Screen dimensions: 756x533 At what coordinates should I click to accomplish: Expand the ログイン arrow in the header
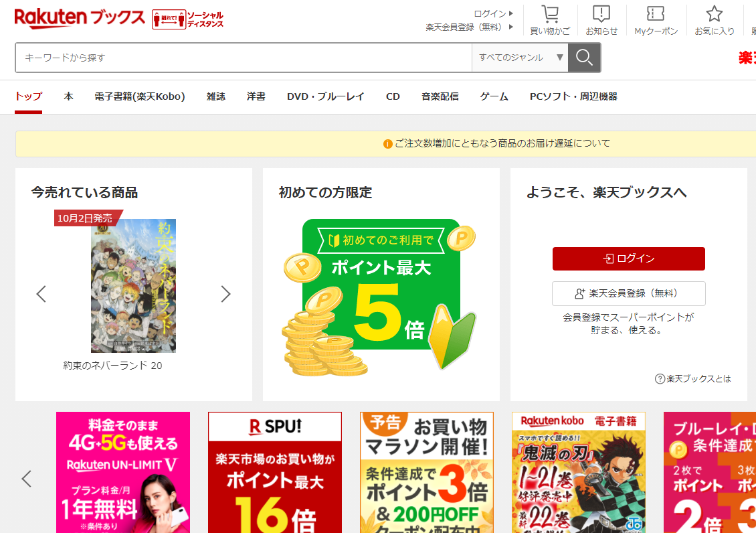click(x=511, y=13)
